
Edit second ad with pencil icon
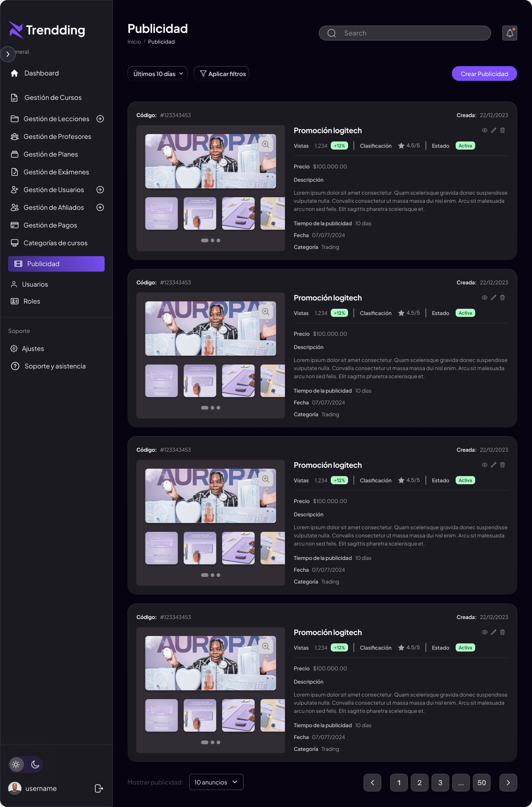pyautogui.click(x=493, y=298)
